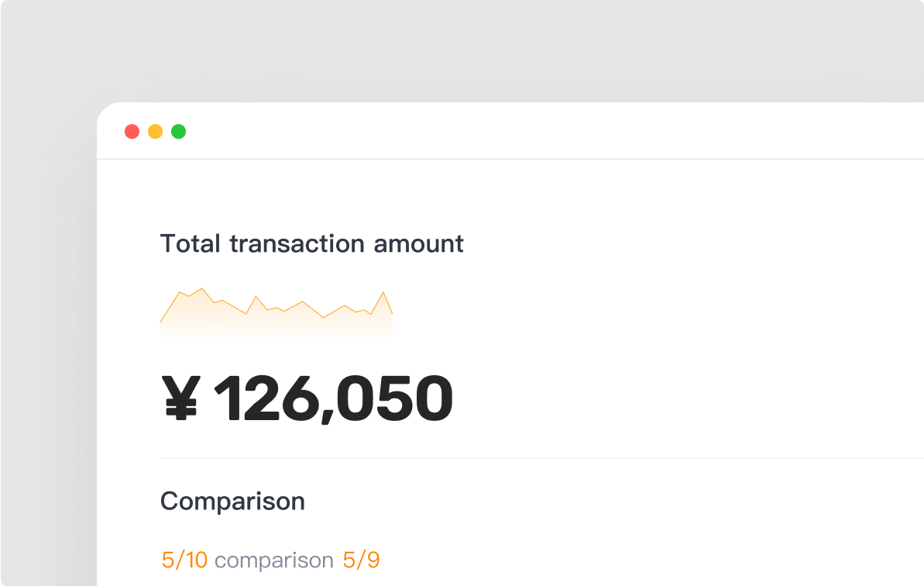Image resolution: width=924 pixels, height=586 pixels.
Task: Click the empty window title bar area
Action: 542,132
